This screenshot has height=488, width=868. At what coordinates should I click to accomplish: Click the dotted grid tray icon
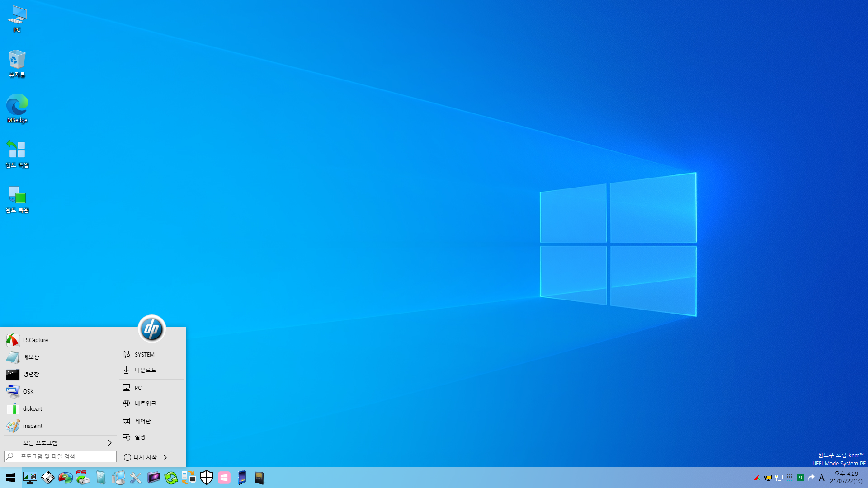click(x=789, y=478)
